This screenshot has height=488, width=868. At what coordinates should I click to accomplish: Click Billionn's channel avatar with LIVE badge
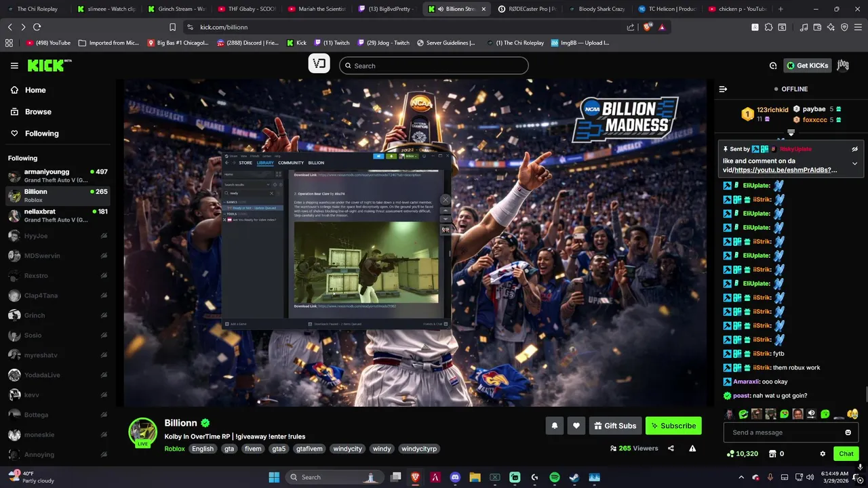click(x=143, y=432)
